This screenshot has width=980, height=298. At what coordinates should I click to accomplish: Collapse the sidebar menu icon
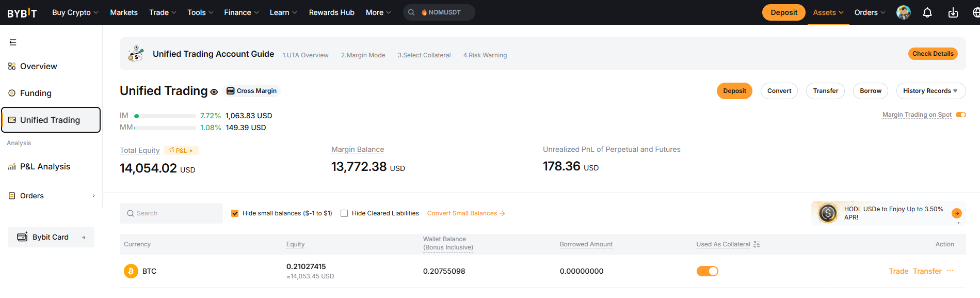pos(13,42)
